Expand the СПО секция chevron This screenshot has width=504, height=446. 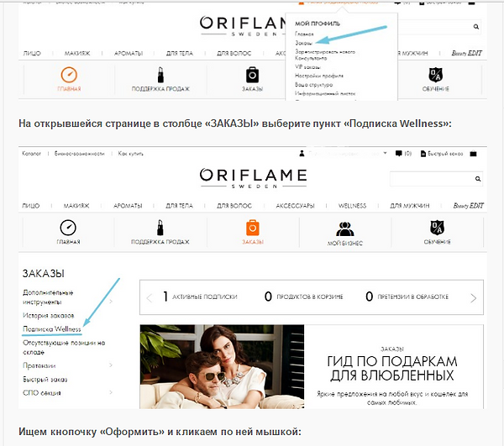click(111, 392)
